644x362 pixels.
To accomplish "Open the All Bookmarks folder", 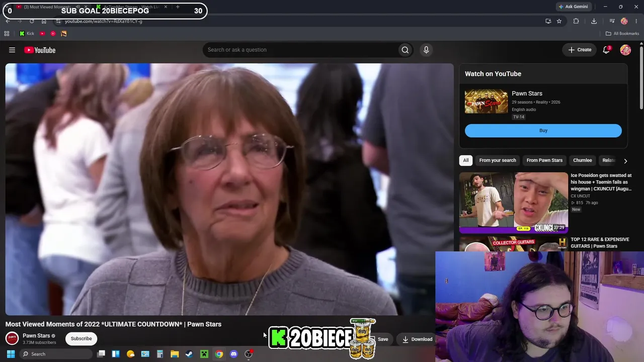I will pyautogui.click(x=622, y=34).
